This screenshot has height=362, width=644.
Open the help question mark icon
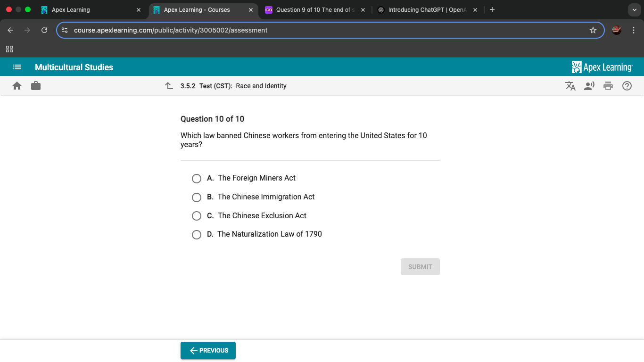(x=627, y=86)
